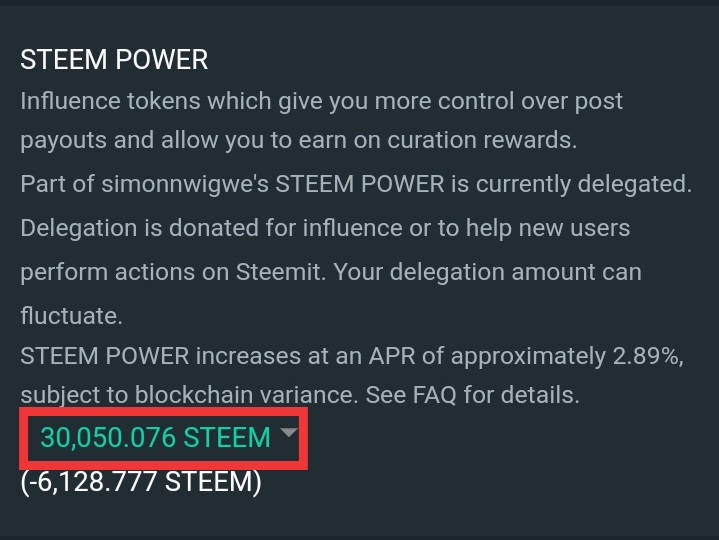The image size is (719, 540).
Task: Open the dropdown arrow beside 30,050.076 STEEM
Action: tap(288, 433)
